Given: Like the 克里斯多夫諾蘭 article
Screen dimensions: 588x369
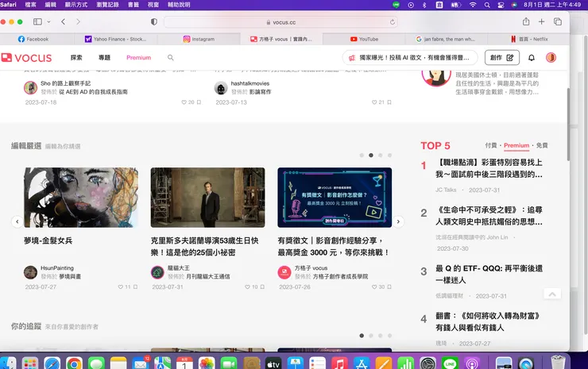Looking at the screenshot, I should pyautogui.click(x=247, y=287).
